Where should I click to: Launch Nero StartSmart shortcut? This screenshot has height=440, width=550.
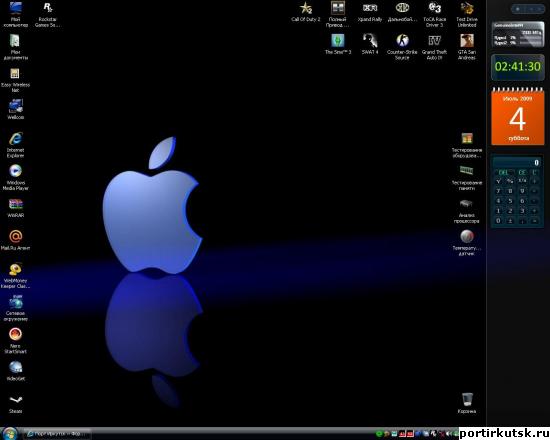(x=15, y=341)
